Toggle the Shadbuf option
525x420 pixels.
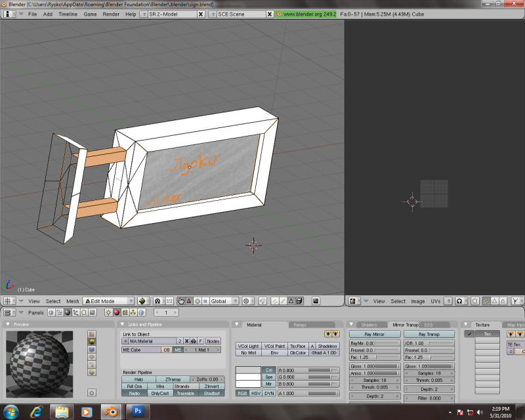(211, 394)
